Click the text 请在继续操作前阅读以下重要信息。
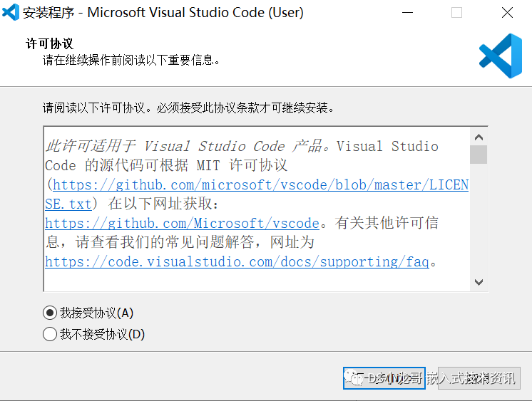 coord(132,61)
